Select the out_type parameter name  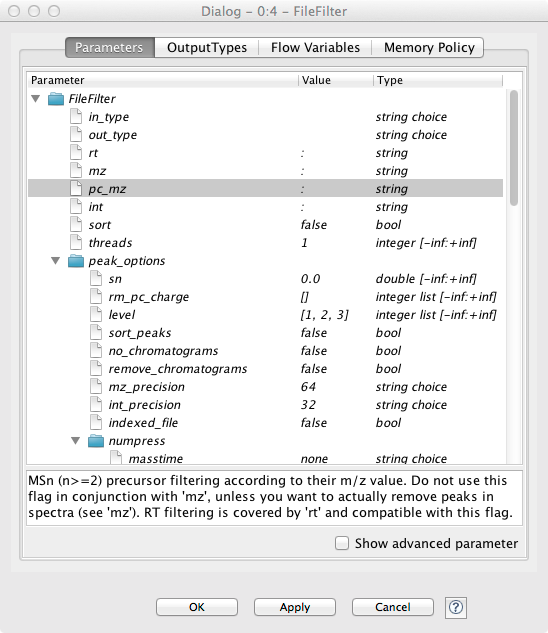click(113, 135)
